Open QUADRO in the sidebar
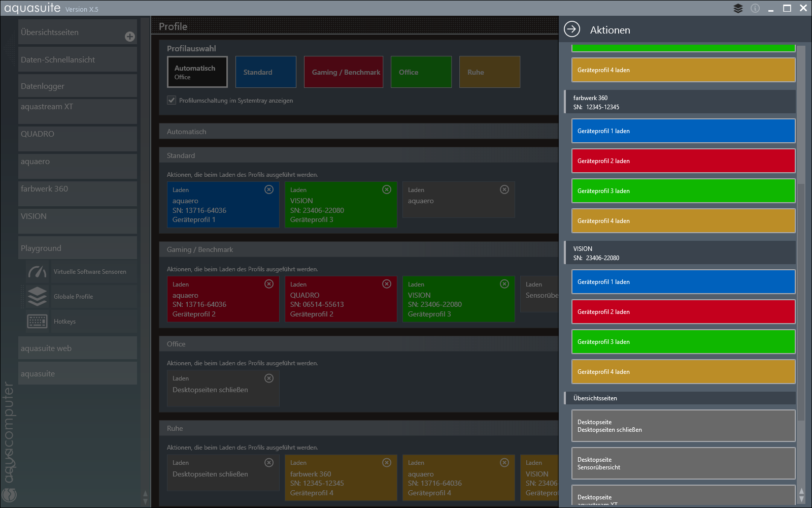Viewport: 812px width, 508px height. 78,139
